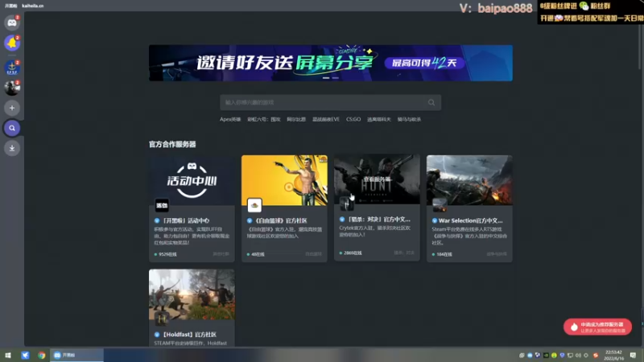This screenshot has width=644, height=362.
Task: Open the HUNT server card image
Action: [x=377, y=179]
